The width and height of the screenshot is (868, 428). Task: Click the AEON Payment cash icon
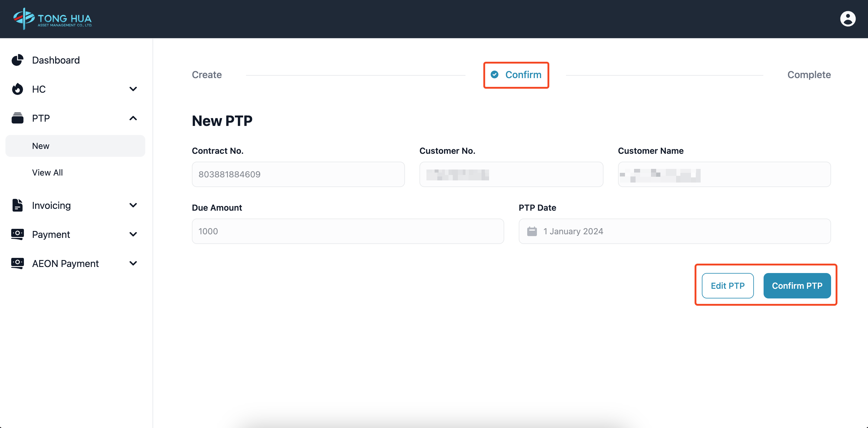[x=18, y=263]
